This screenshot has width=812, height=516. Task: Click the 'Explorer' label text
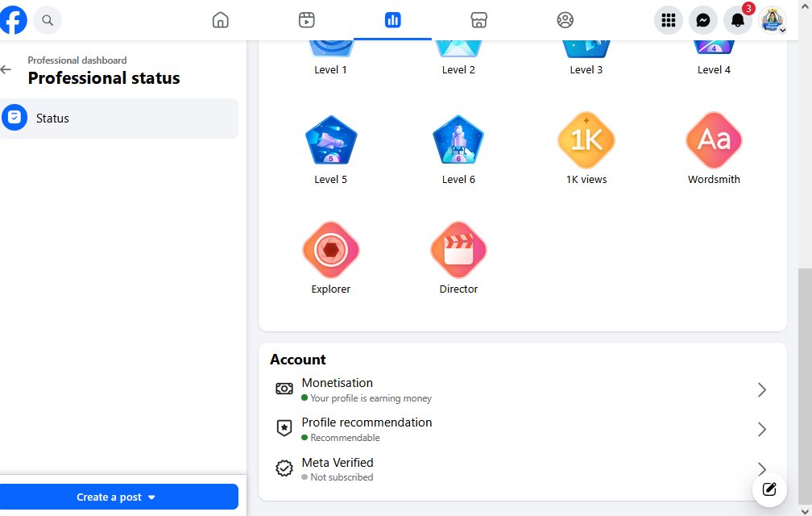click(x=330, y=289)
